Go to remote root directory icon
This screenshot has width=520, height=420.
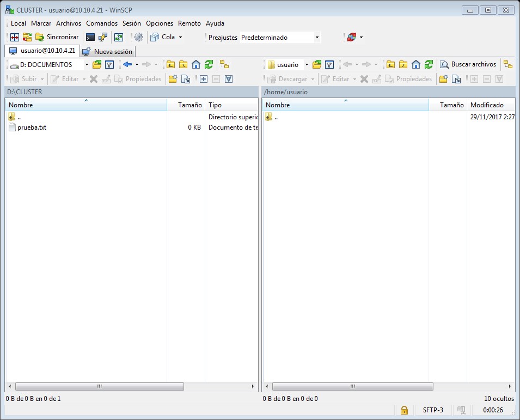[403, 64]
